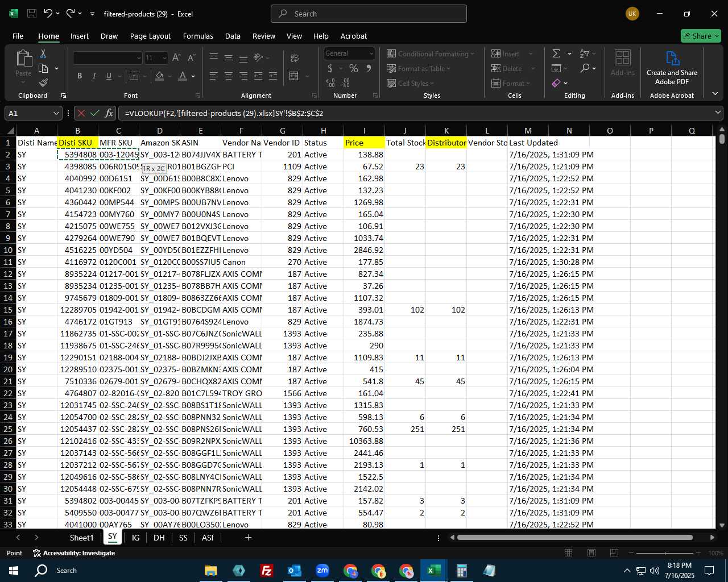728x582 pixels.
Task: Toggle Wrap Text for the cell
Action: (294, 57)
